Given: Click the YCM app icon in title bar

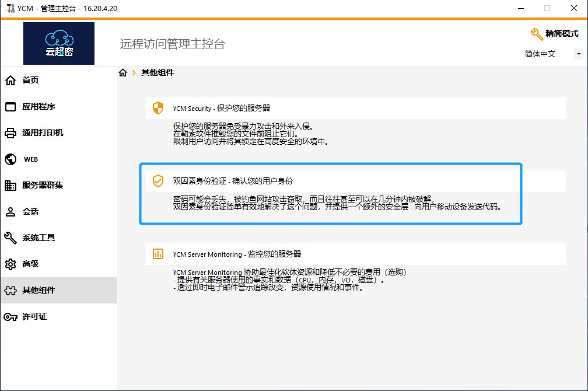Looking at the screenshot, I should click(x=10, y=8).
